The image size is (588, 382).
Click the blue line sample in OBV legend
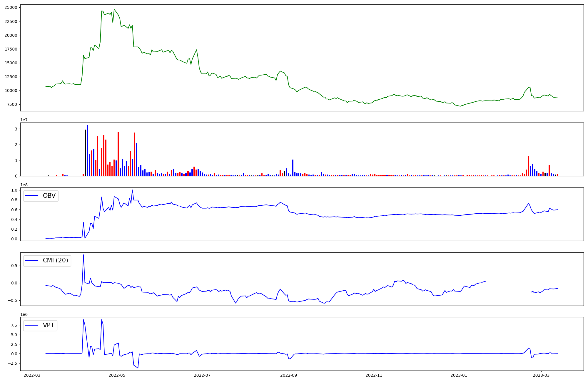tap(32, 196)
